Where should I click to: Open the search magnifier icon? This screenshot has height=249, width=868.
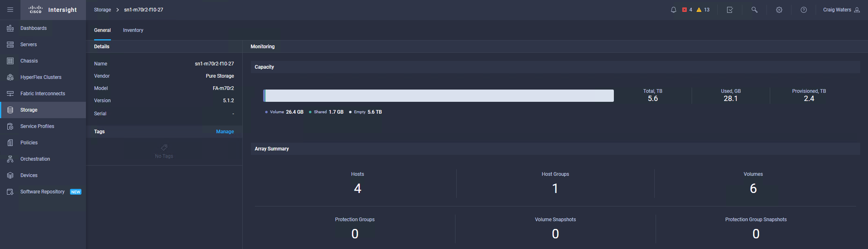(754, 10)
